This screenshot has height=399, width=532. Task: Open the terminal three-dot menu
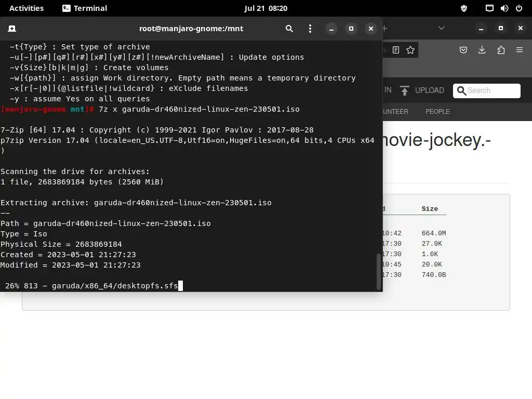coord(310,29)
